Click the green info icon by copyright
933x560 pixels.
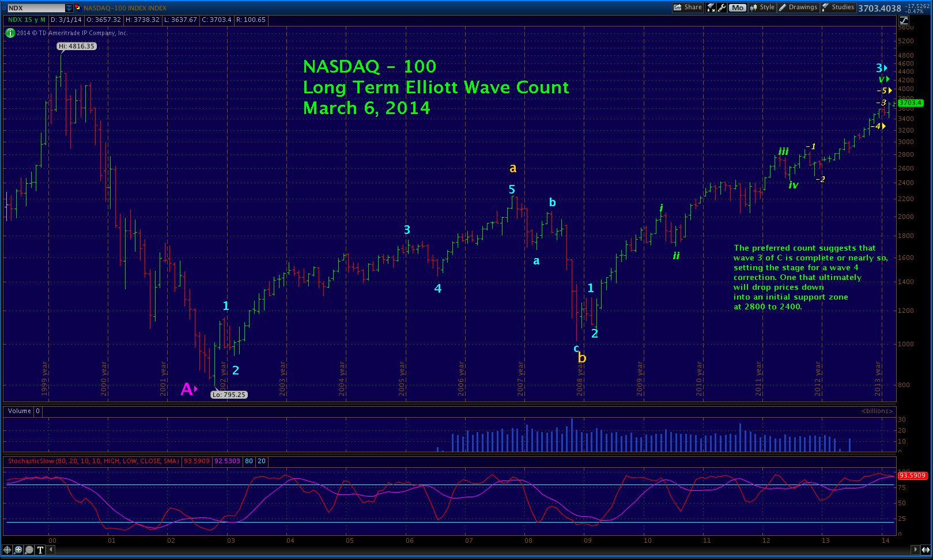pyautogui.click(x=10, y=33)
